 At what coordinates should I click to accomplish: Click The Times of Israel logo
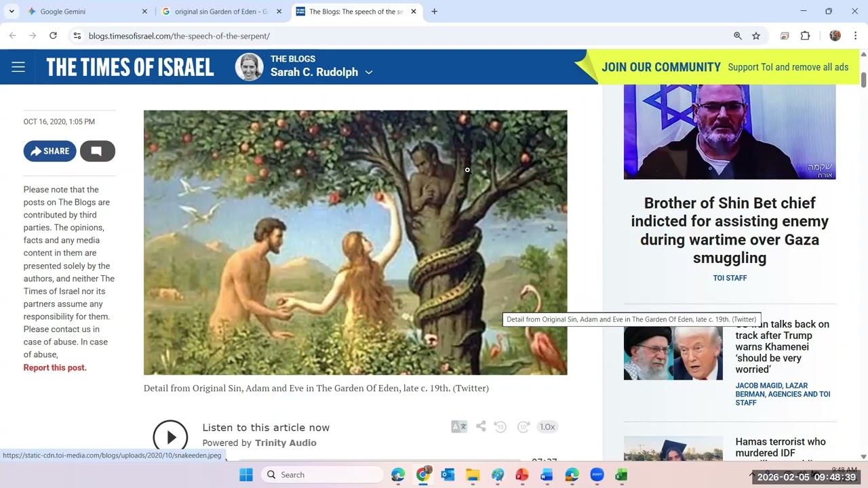coord(130,67)
